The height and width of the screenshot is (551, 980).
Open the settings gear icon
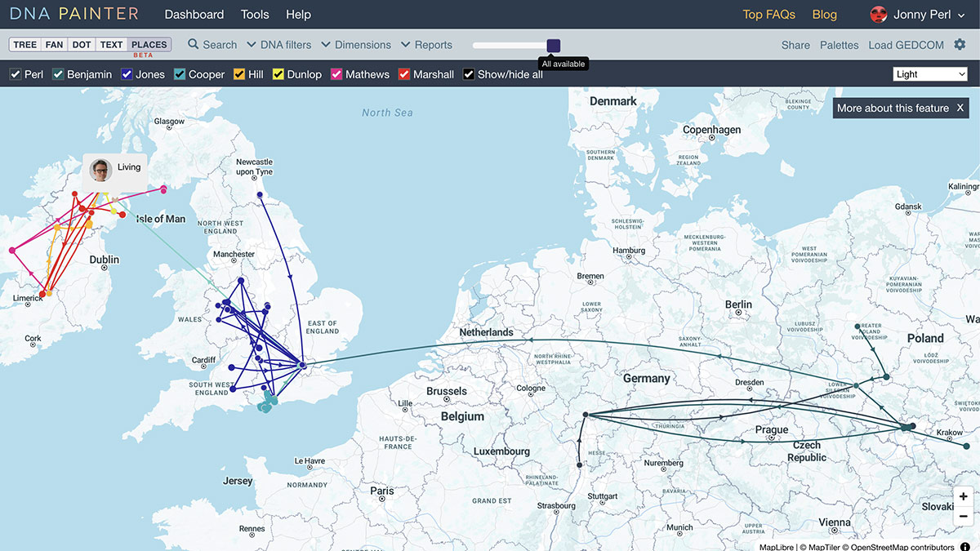(960, 45)
